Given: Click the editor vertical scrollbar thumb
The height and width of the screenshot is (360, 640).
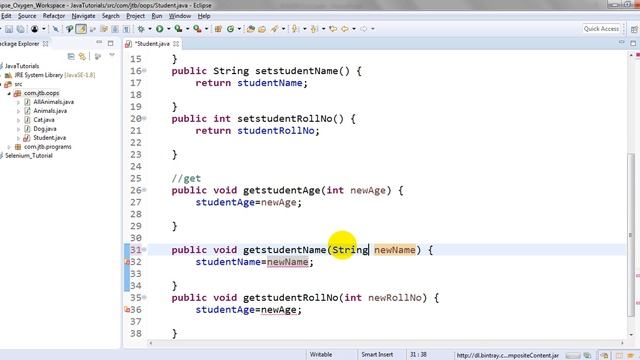Looking at the screenshot, I should pos(631,235).
